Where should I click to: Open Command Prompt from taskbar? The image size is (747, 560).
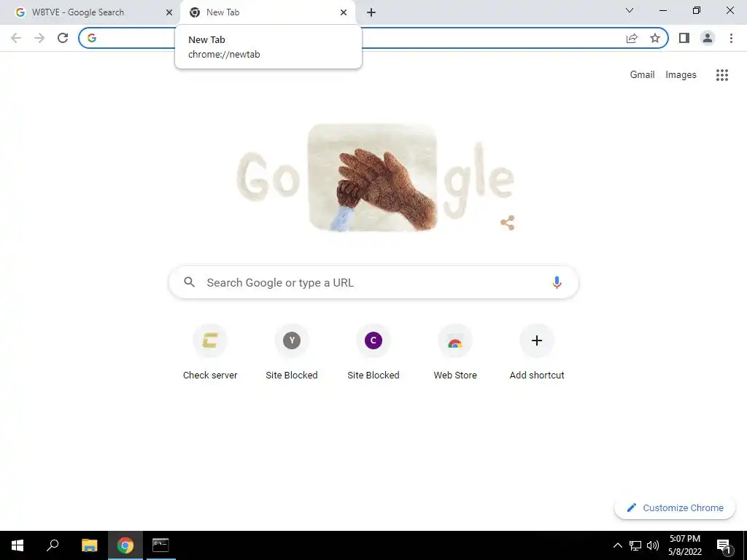pyautogui.click(x=160, y=545)
